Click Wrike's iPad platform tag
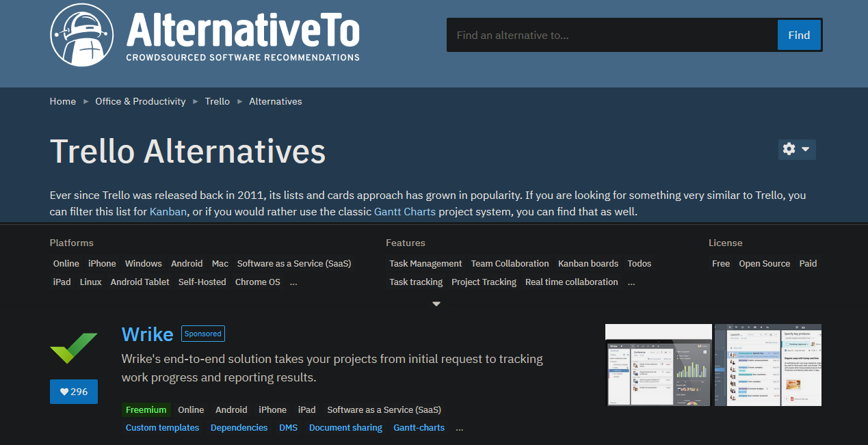The image size is (868, 445). point(307,409)
